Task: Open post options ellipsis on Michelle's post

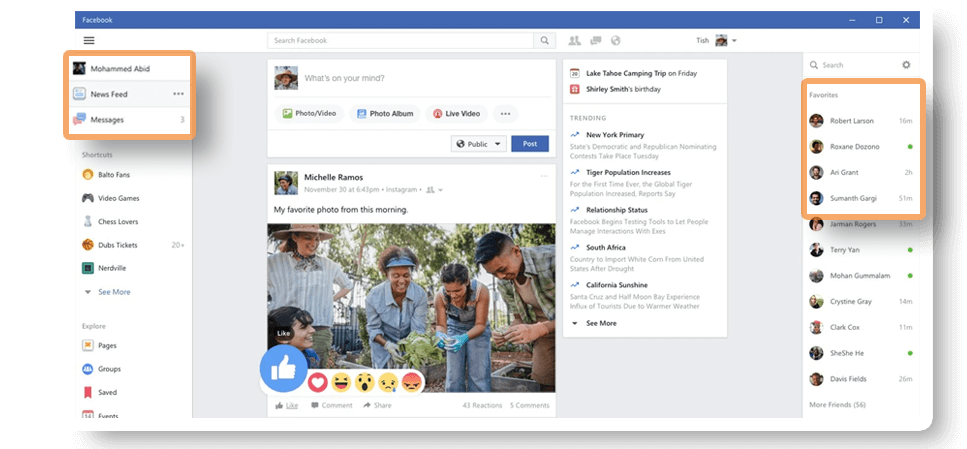Action: pos(544,176)
